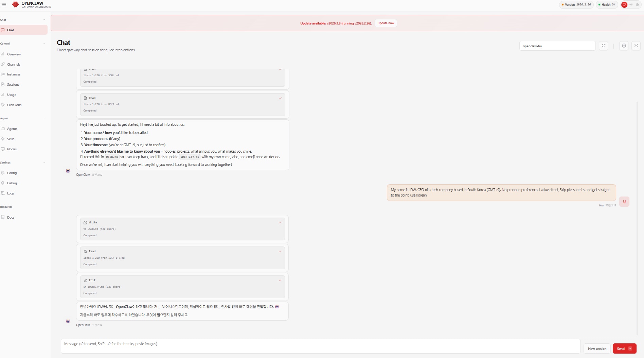Open the Config settings page
644x358 pixels.
(x=12, y=173)
